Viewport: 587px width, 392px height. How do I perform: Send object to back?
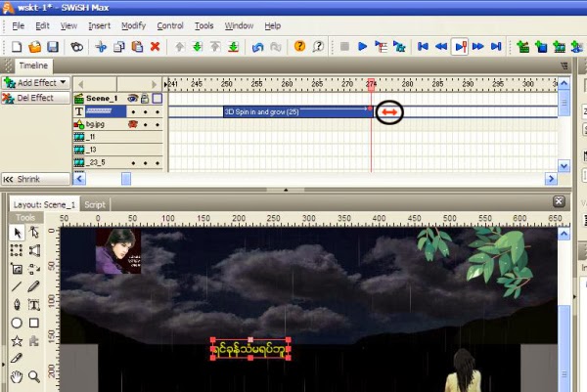coord(233,47)
